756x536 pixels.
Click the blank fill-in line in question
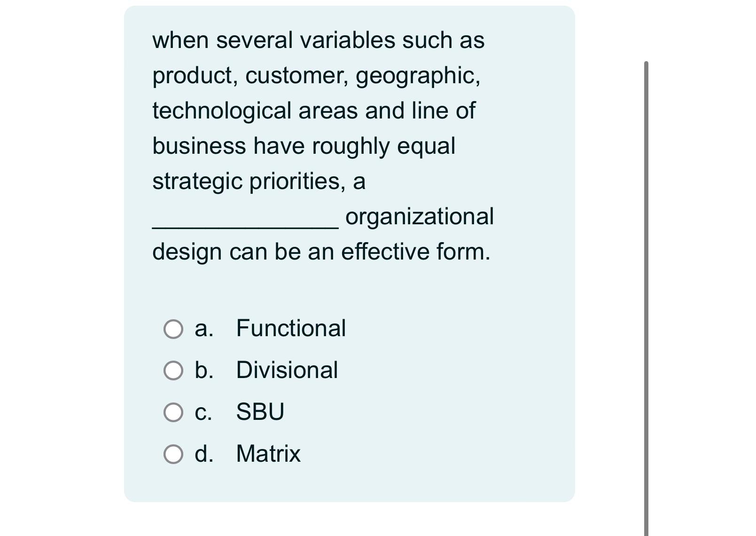pyautogui.click(x=244, y=226)
